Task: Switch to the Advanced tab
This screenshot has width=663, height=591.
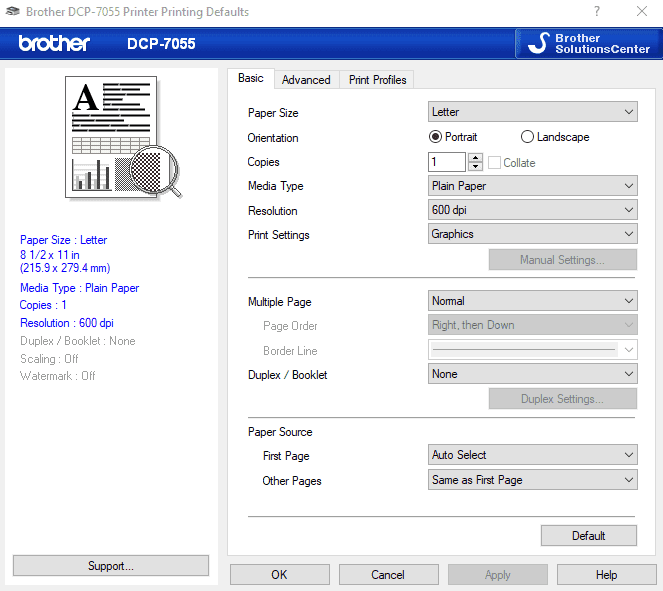Action: (306, 80)
